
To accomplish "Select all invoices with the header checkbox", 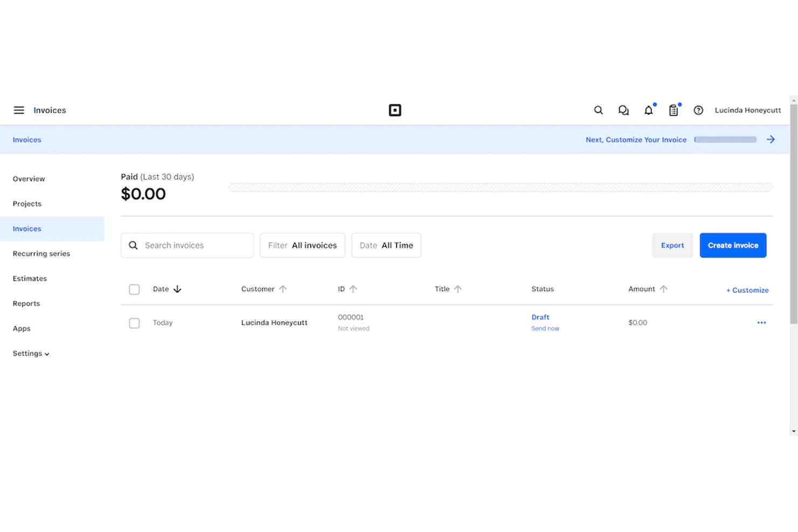I will 134,289.
